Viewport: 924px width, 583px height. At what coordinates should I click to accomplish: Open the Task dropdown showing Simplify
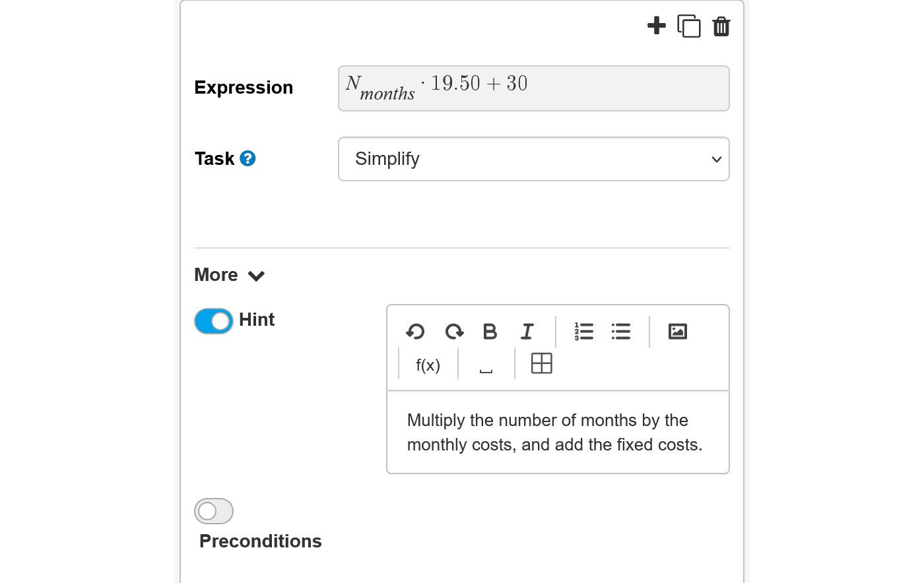(x=533, y=159)
